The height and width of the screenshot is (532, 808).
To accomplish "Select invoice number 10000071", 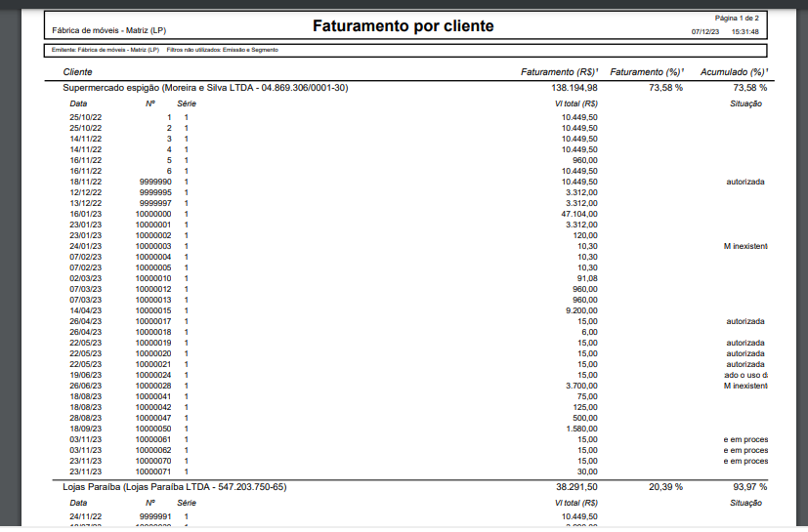I will (x=153, y=472).
